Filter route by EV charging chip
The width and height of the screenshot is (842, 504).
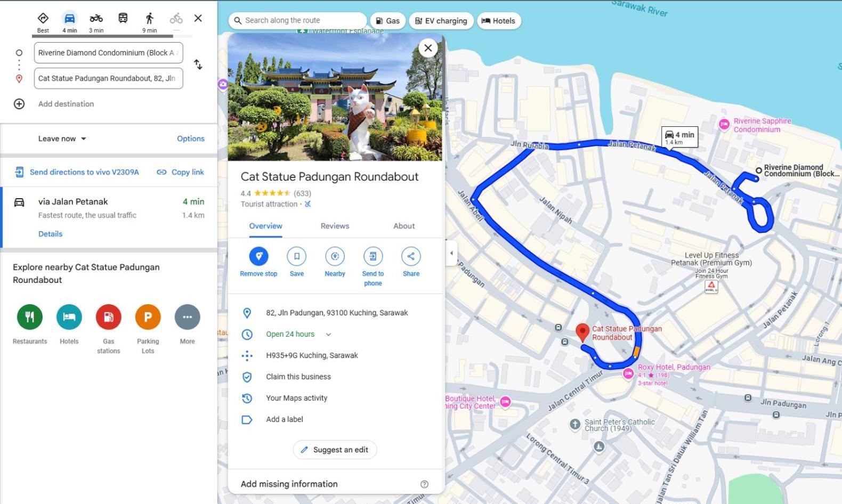(x=441, y=21)
